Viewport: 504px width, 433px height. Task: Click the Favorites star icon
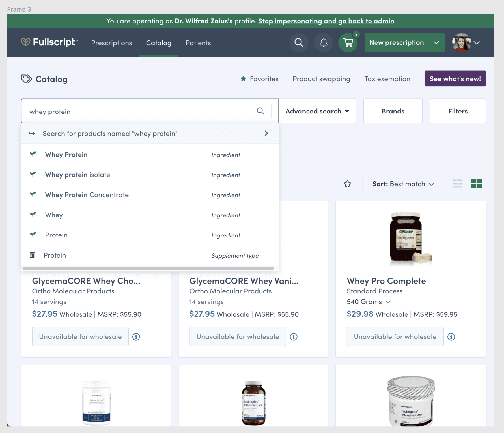click(243, 79)
